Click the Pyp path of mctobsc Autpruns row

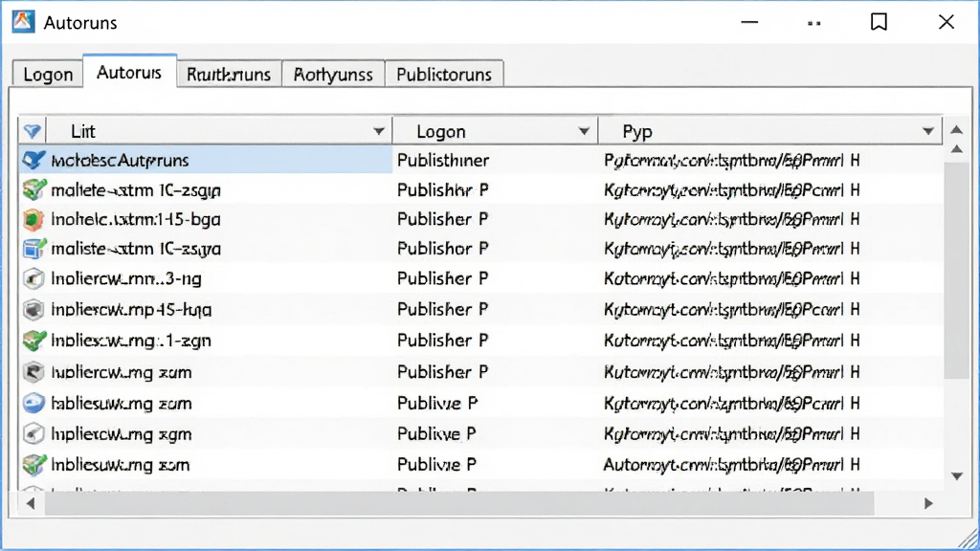click(731, 161)
